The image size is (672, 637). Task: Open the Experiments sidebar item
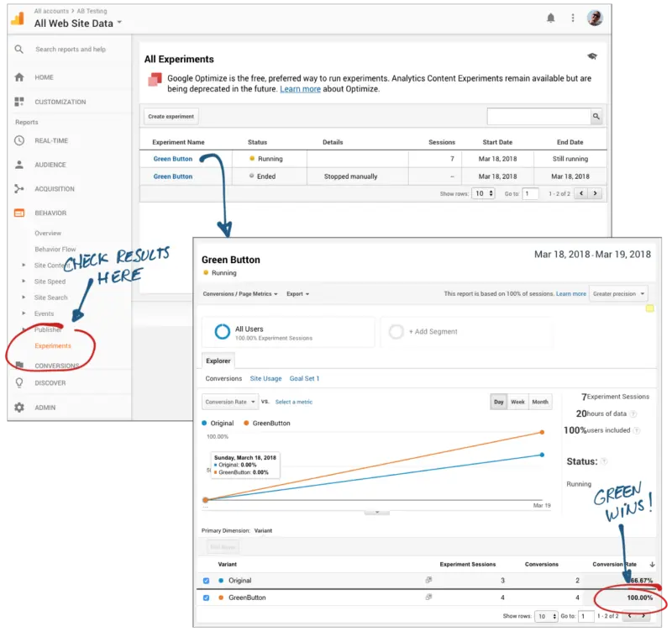(x=53, y=345)
